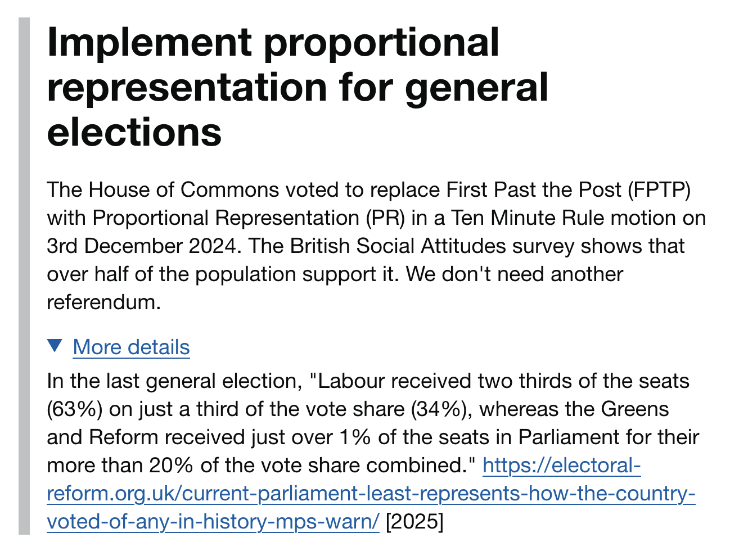Click the More details link text
This screenshot has width=730, height=560.
[131, 347]
